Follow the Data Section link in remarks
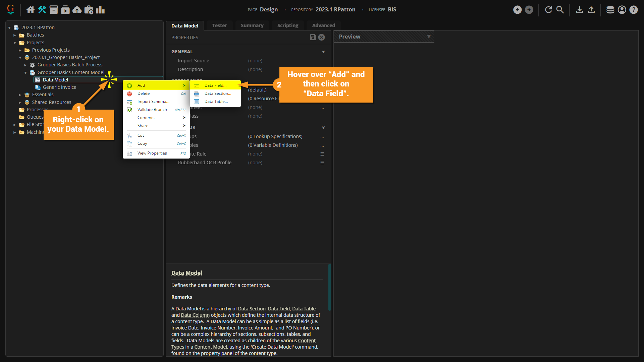644x362 pixels. [252, 309]
